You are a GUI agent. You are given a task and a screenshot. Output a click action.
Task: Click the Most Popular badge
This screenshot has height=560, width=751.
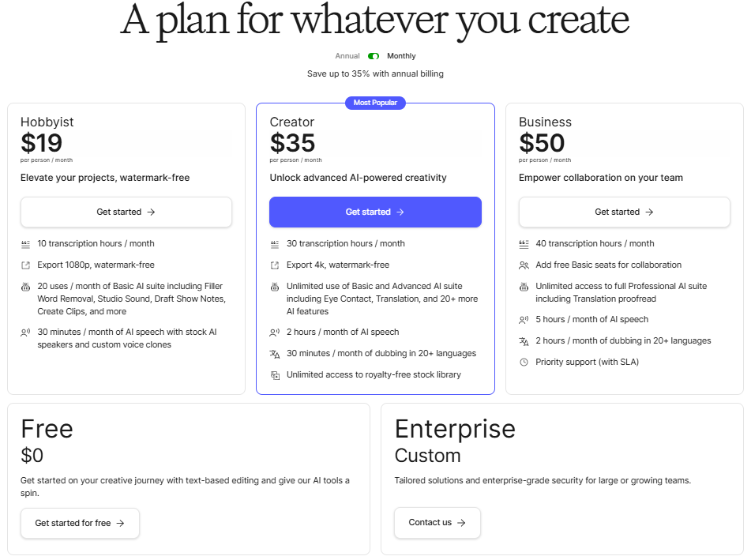click(x=375, y=103)
